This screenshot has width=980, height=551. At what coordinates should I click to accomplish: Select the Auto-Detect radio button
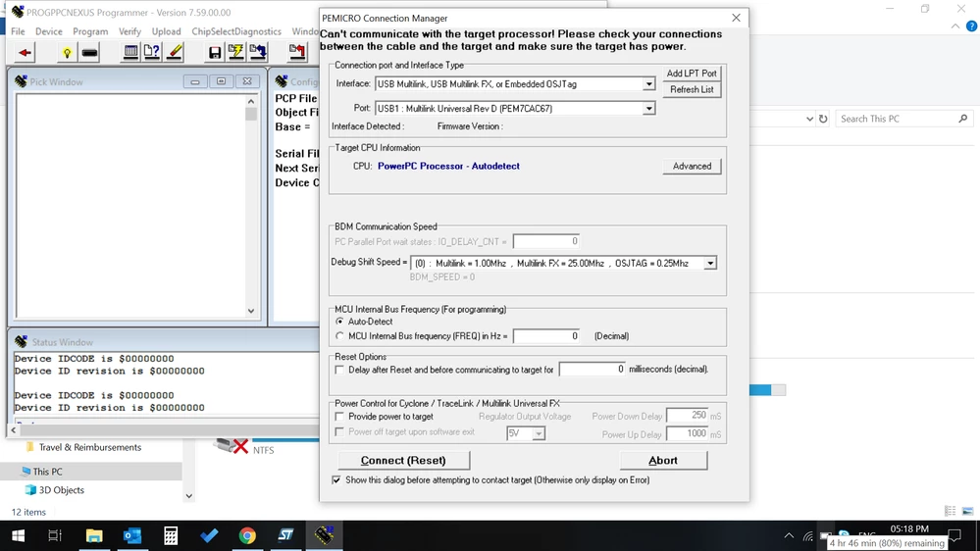tap(340, 322)
